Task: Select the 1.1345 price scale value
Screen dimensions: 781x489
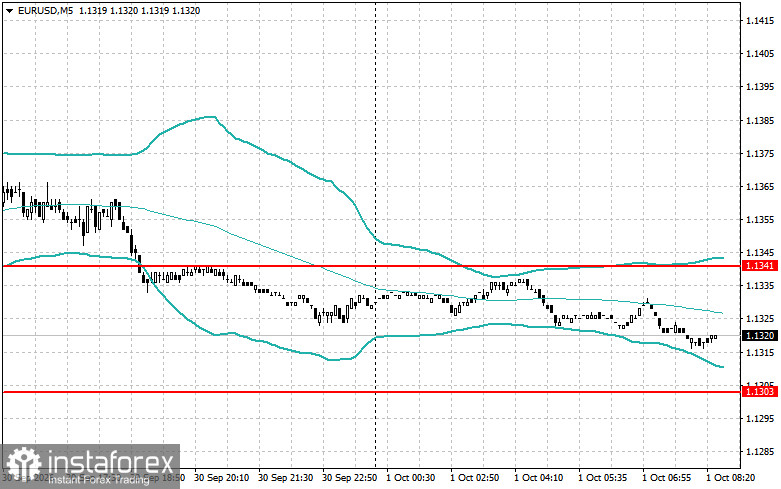Action: (x=760, y=253)
